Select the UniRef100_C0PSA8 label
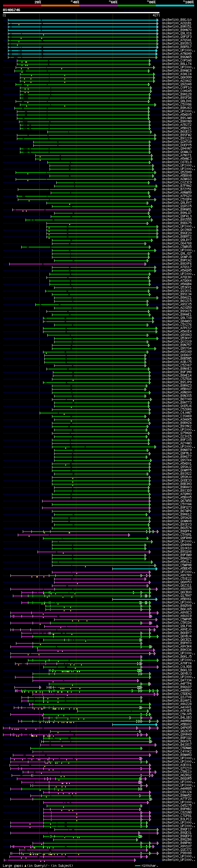 (x=176, y=61)
